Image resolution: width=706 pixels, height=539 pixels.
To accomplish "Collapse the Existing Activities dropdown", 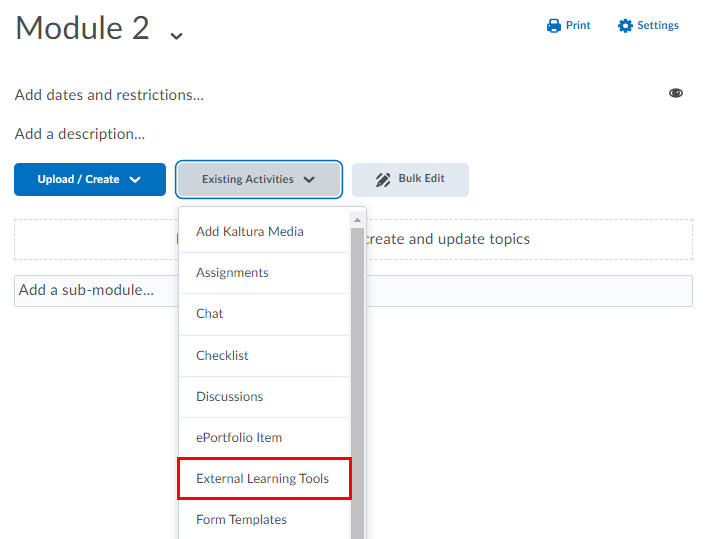I will 259,180.
